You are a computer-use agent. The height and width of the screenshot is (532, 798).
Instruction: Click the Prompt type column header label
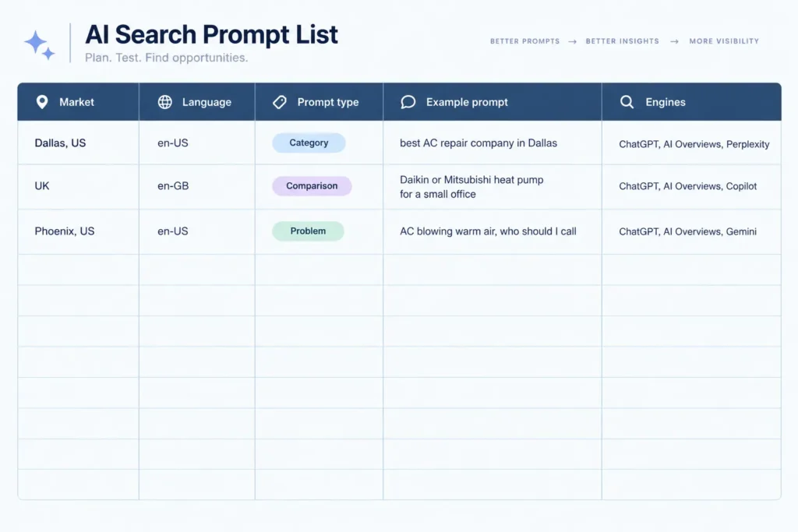[328, 102]
